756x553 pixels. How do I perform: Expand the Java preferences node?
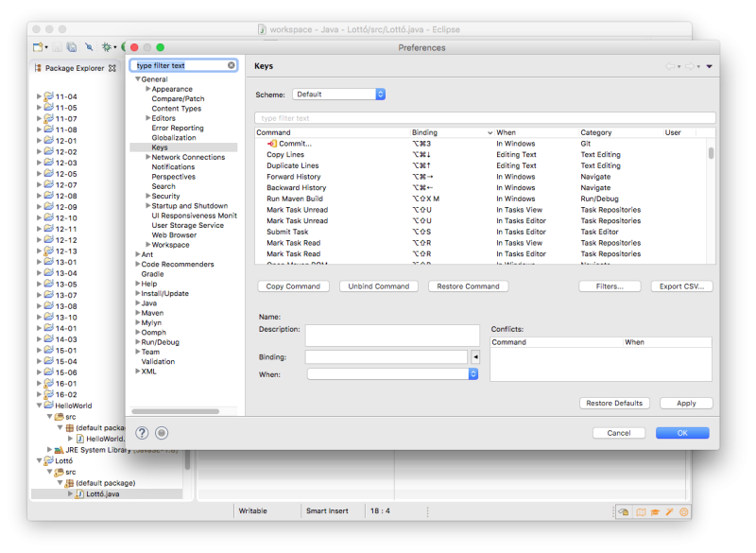(x=138, y=303)
